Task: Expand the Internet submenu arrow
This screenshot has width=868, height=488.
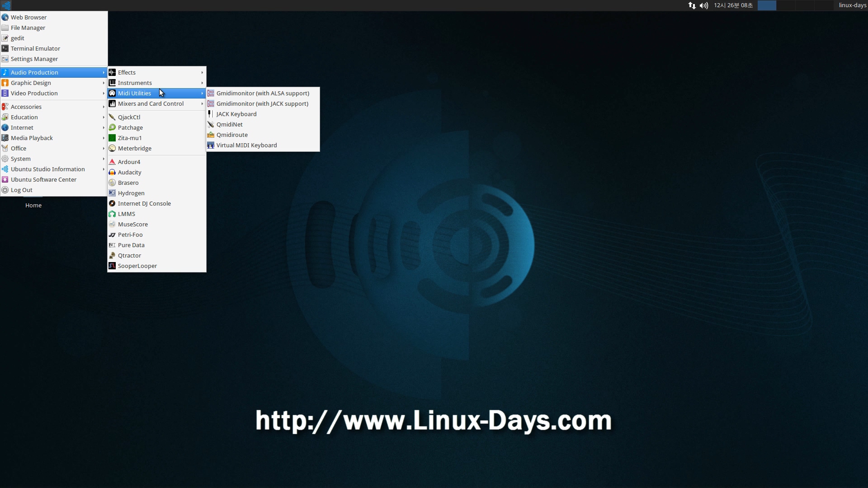Action: pyautogui.click(x=104, y=127)
